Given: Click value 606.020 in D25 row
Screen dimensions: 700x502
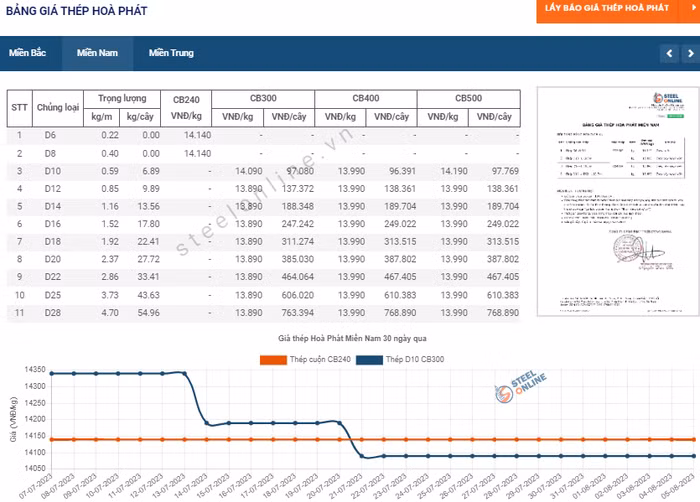Looking at the screenshot, I should coord(298,295).
